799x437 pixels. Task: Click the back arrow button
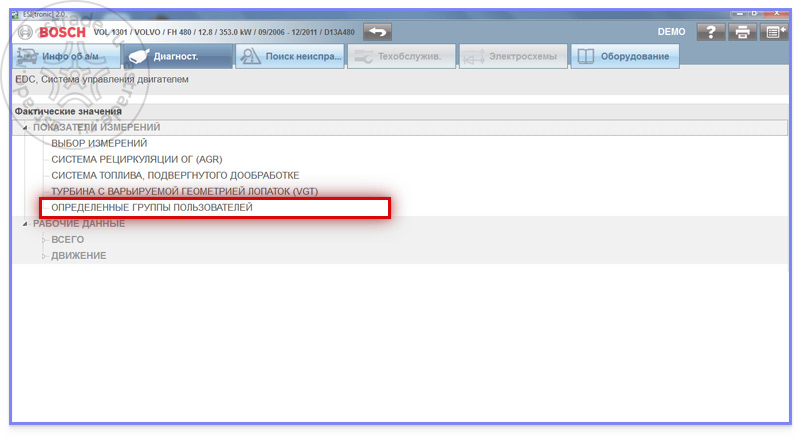tap(377, 32)
